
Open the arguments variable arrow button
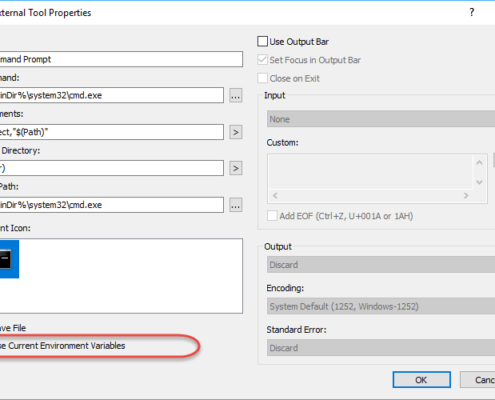(x=236, y=132)
